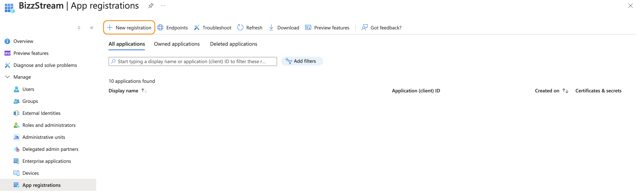Click the External Identities icon

tap(16, 113)
